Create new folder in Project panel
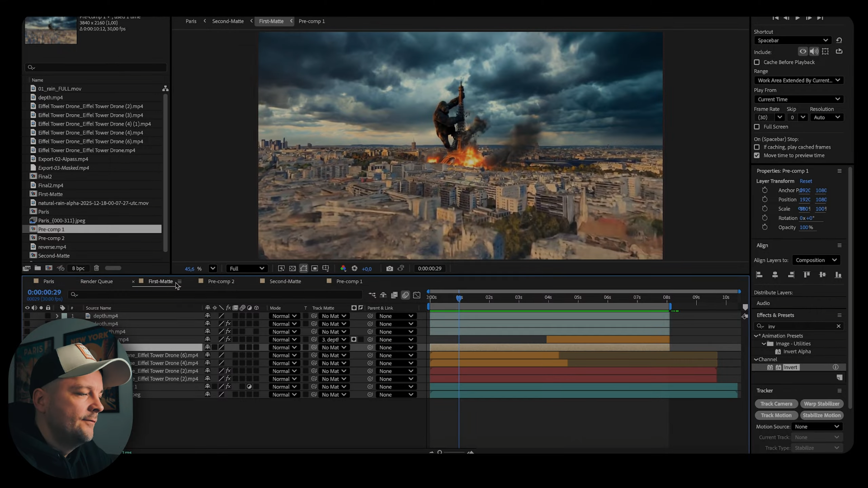 point(38,268)
